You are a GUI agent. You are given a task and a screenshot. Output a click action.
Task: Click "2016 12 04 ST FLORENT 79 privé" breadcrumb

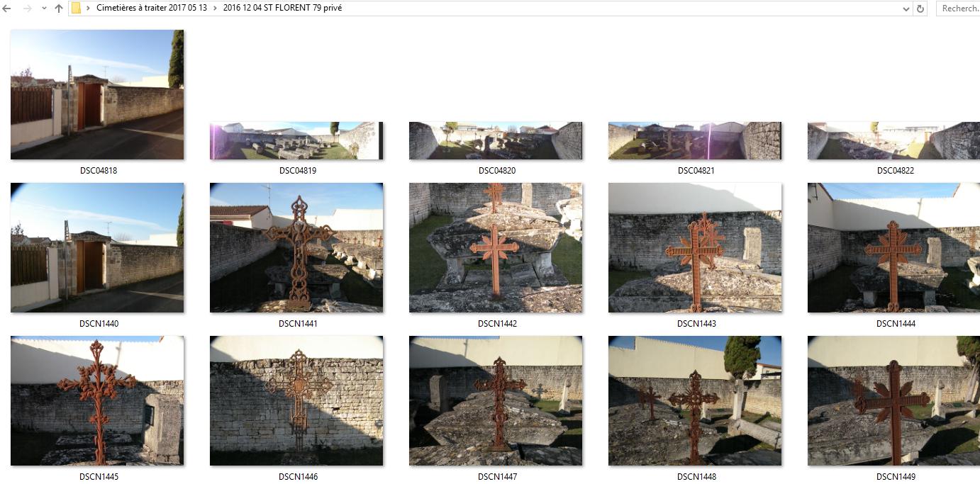(x=283, y=9)
